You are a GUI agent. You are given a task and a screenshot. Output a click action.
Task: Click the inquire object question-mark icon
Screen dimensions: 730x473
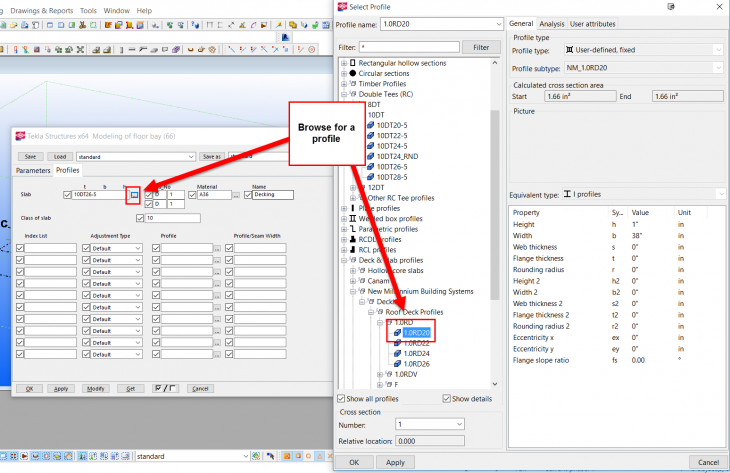pyautogui.click(x=195, y=25)
